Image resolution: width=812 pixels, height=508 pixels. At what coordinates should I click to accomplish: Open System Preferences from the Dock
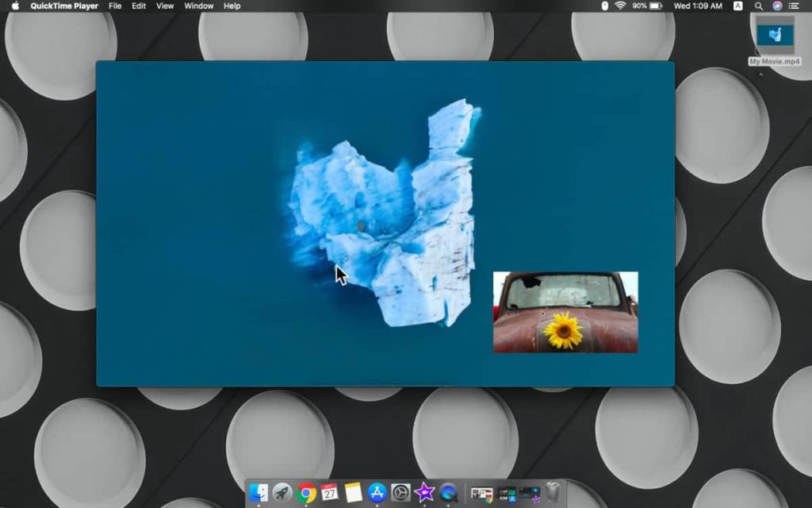click(x=400, y=492)
